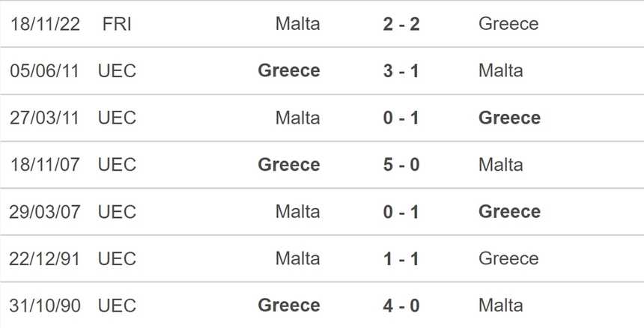This screenshot has width=644, height=328.
Task: Click the 3 - 1 score
Action: click(x=401, y=71)
